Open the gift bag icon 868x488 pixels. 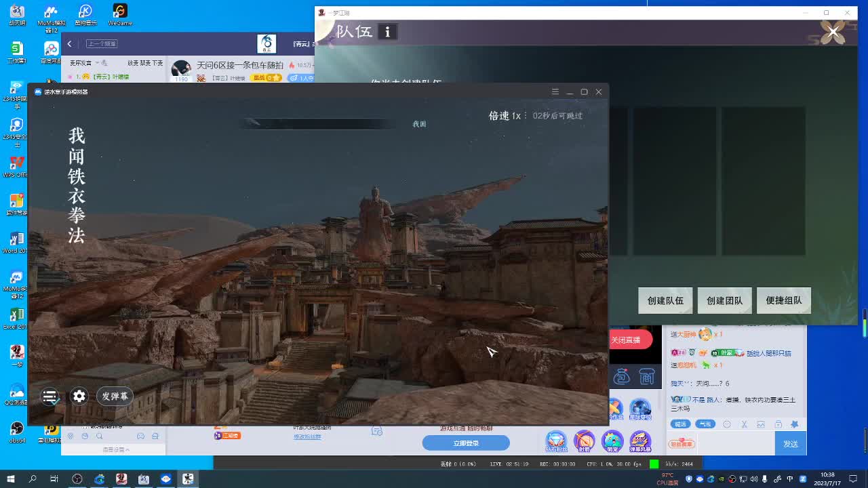click(x=622, y=376)
